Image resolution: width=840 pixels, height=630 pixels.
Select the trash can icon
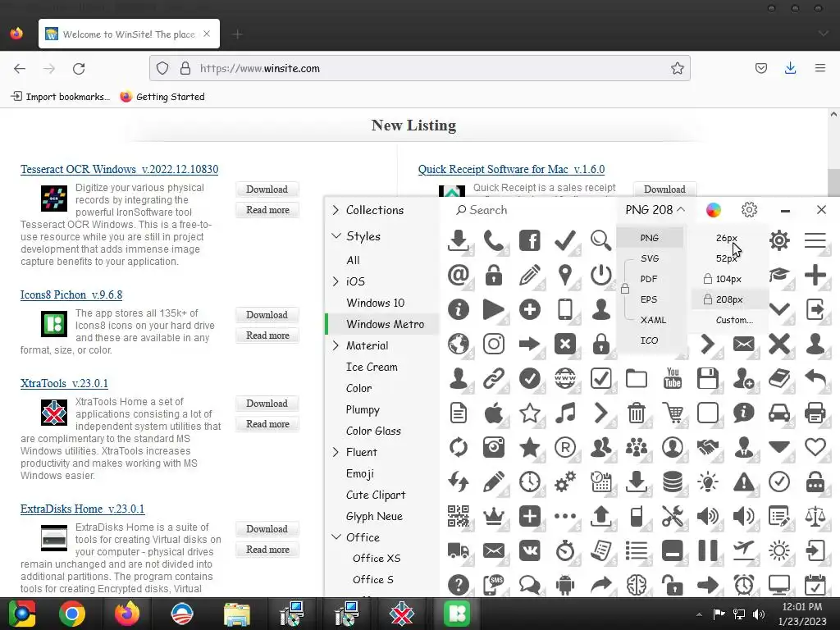(x=637, y=413)
